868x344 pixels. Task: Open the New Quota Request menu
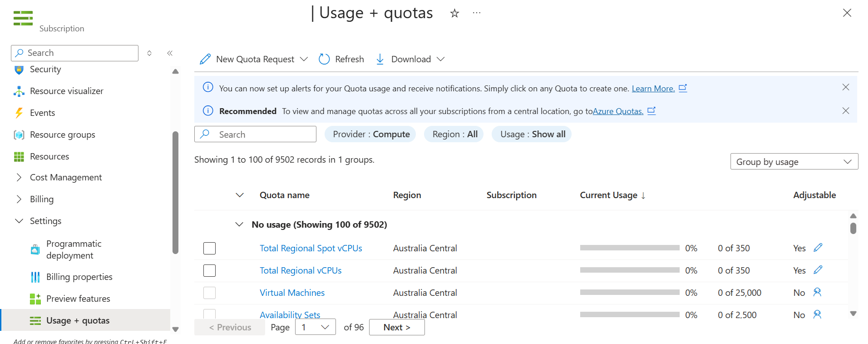click(x=254, y=59)
